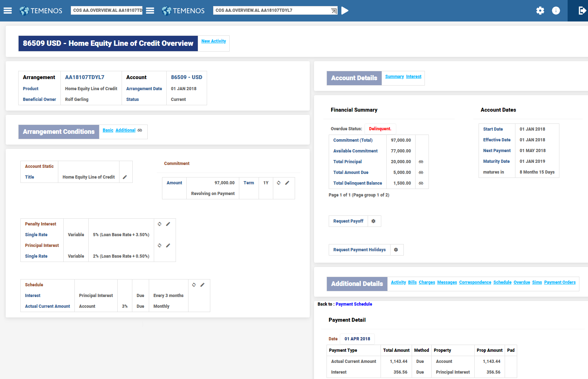The width and height of the screenshot is (588, 379).
Task: View Total Principal details glasses icon
Action: [x=421, y=162]
